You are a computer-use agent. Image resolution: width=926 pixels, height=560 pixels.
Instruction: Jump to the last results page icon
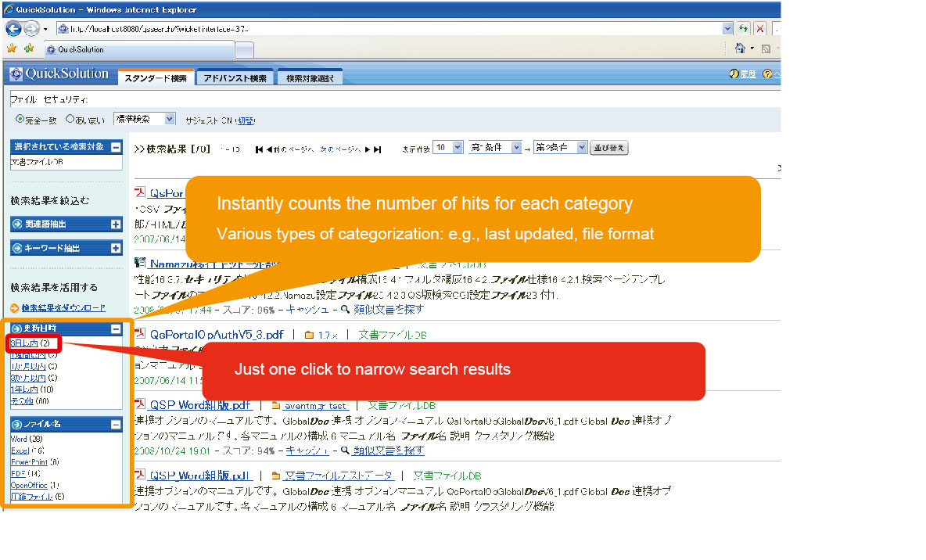click(x=378, y=149)
